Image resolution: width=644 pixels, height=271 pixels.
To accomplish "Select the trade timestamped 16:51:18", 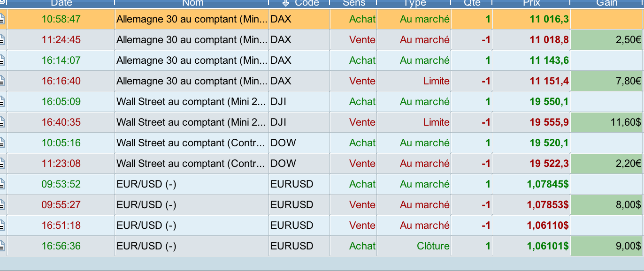I will point(322,226).
